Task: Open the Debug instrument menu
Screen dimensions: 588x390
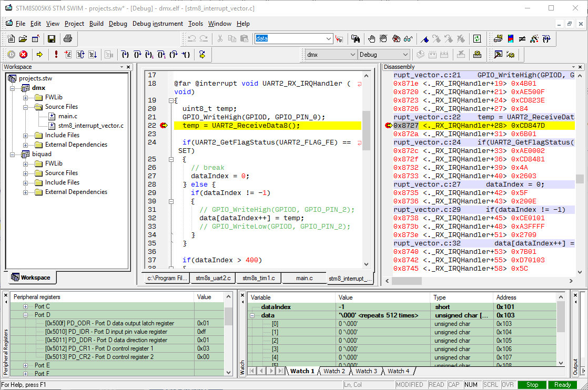Action: click(157, 24)
